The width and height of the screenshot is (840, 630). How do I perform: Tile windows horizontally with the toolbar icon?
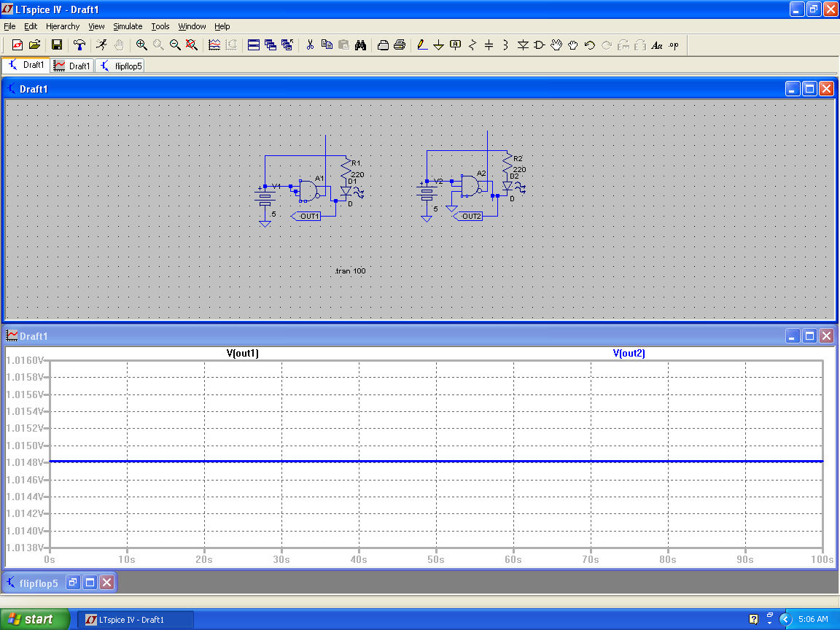click(x=254, y=45)
